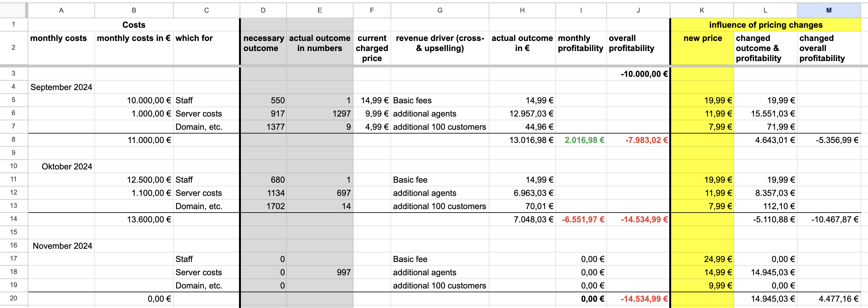Click the 'influence of pricing changes' cell
868x308 pixels.
[x=765, y=25]
